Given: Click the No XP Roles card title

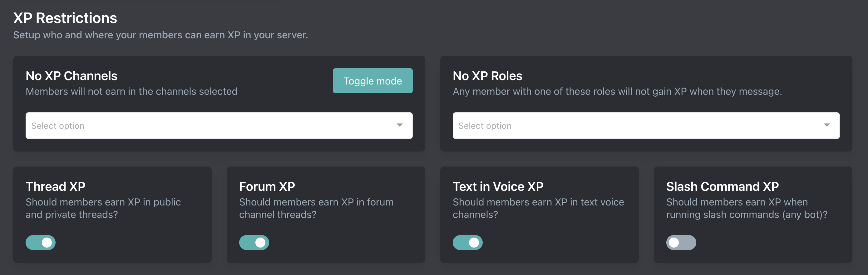Looking at the screenshot, I should pyautogui.click(x=487, y=76).
